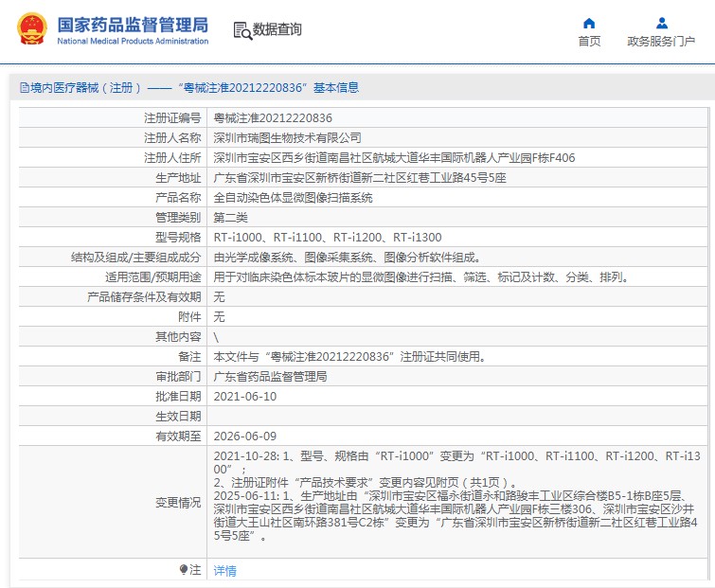Select intended use text 用于对临床染色体标本玻片
Screen dimensions: 715x588
tap(421, 277)
